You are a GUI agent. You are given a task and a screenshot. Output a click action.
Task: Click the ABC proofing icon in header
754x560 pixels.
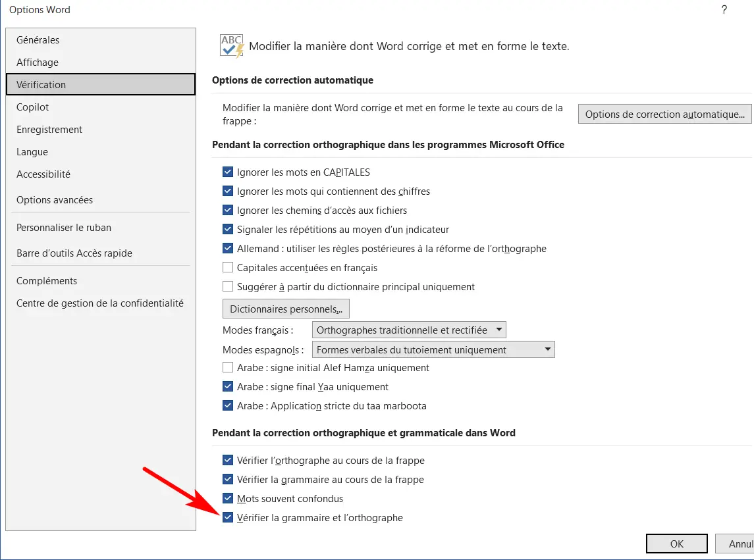point(232,46)
